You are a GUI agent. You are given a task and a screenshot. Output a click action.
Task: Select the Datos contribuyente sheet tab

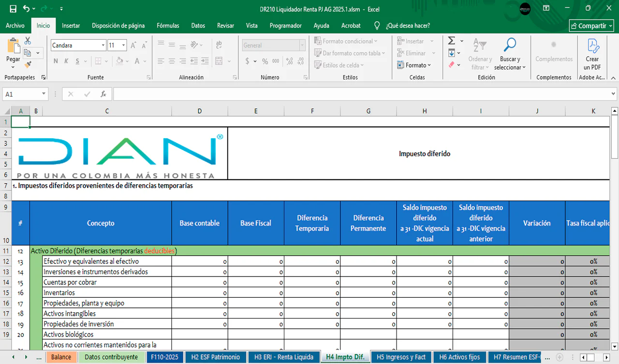(111, 357)
